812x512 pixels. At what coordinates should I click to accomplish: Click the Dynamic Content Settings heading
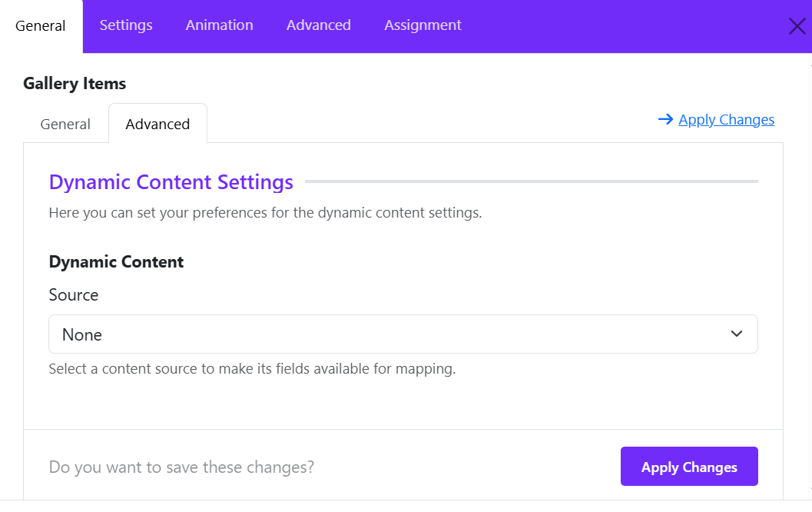171,182
